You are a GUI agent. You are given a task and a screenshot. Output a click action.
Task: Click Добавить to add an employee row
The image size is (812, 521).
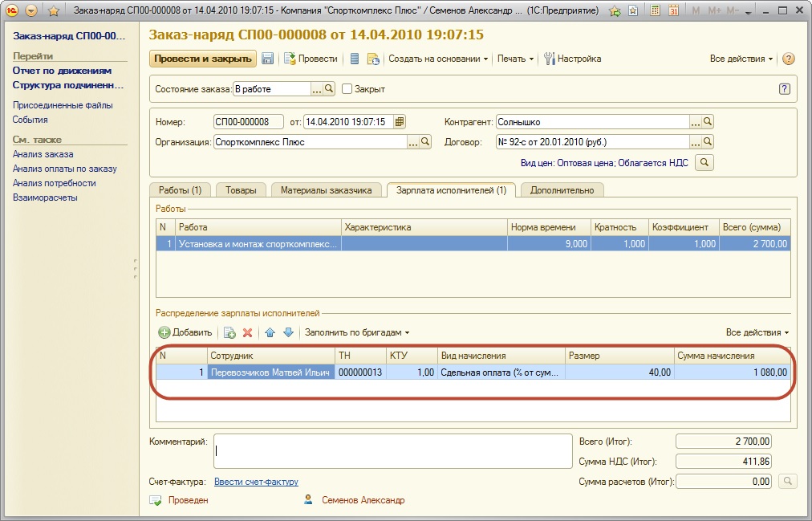pyautogui.click(x=185, y=332)
